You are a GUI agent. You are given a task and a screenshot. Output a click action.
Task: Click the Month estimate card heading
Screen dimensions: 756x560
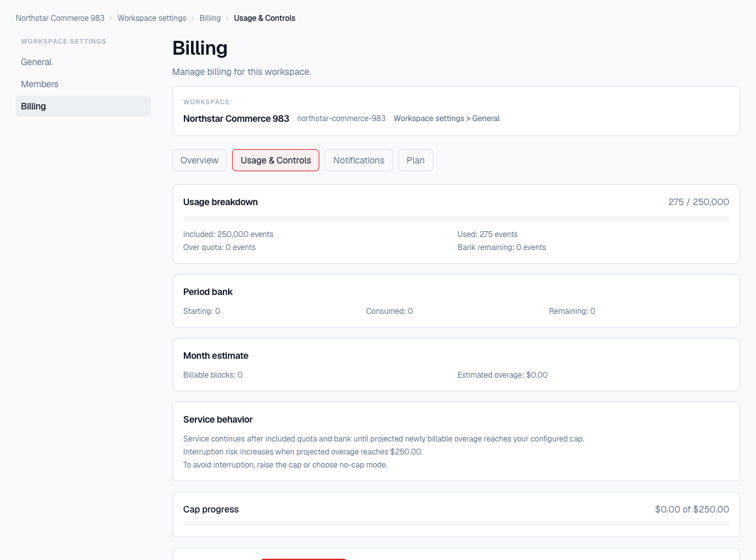click(216, 356)
